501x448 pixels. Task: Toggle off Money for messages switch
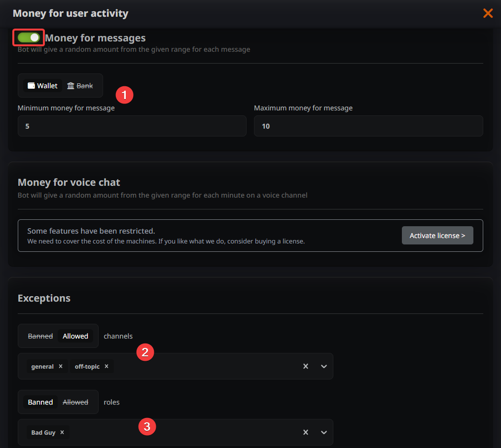29,37
